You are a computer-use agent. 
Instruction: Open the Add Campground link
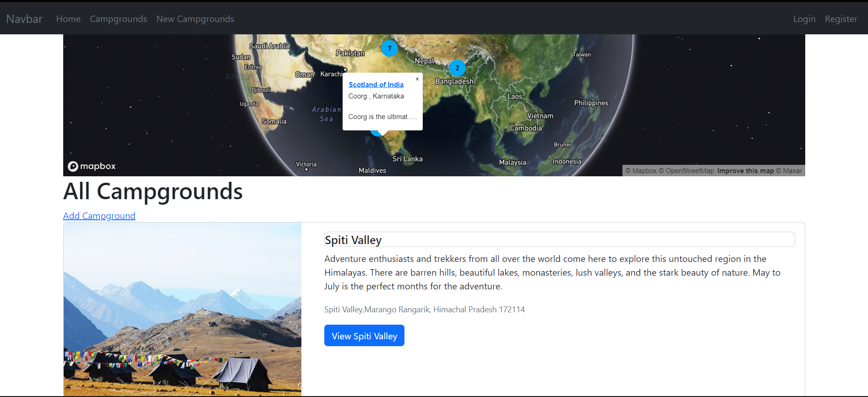(99, 216)
